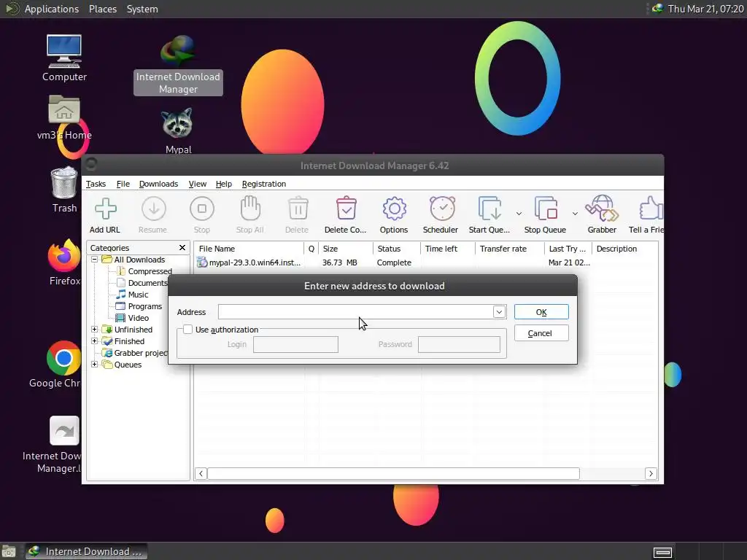Open the Stop Queue dropdown arrow
This screenshot has width=747, height=560.
coord(575,214)
